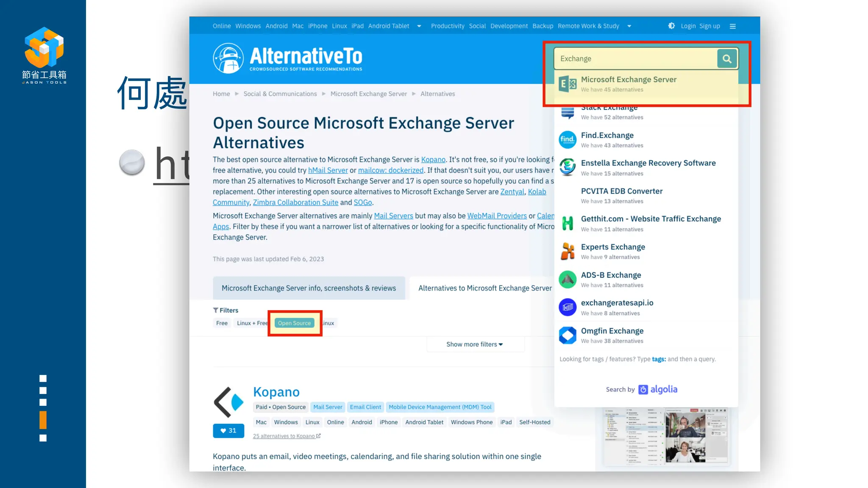Click the Kopano app logo
The height and width of the screenshot is (488, 868).
228,402
